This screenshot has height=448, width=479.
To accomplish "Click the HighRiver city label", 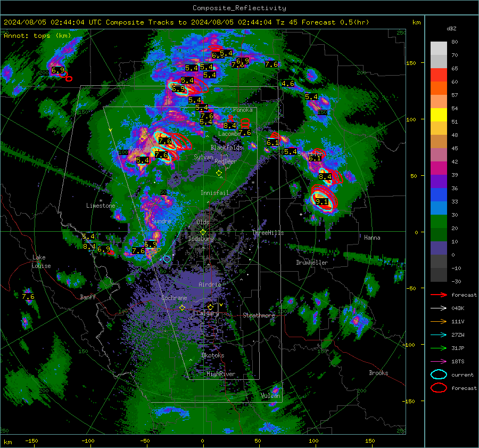I will (x=221, y=374).
